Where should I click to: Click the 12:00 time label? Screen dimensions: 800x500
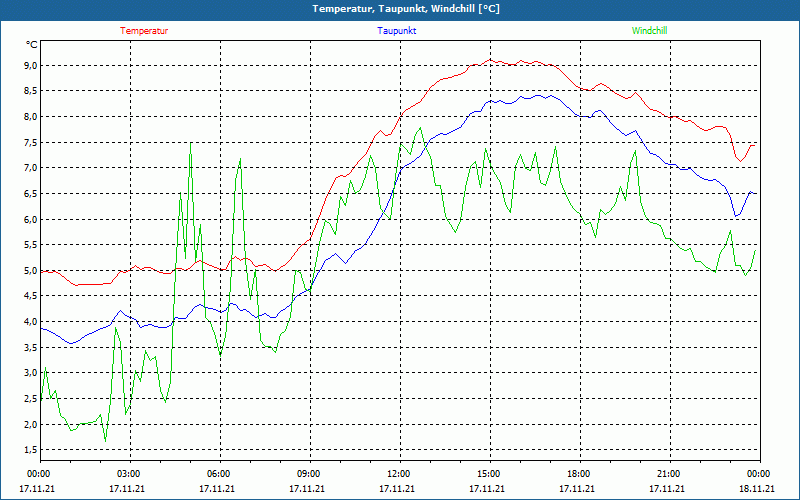click(x=399, y=474)
